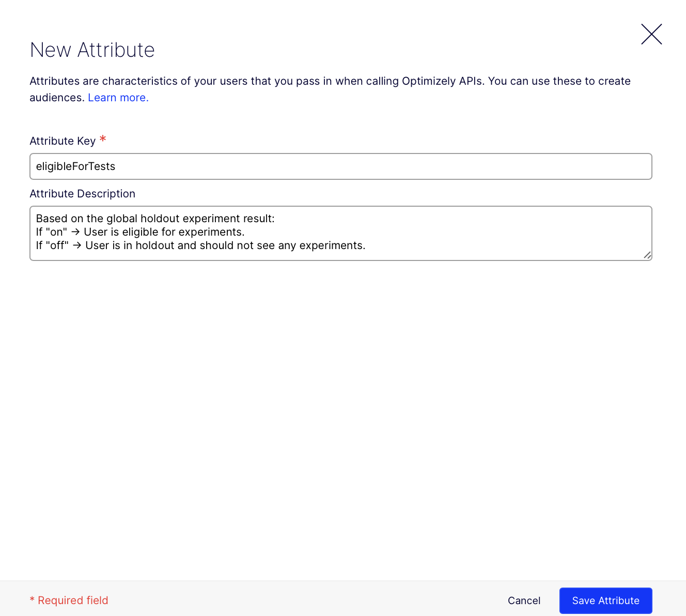Screen dimensions: 686x616
Task: Click the textarea resize handle
Action: pyautogui.click(x=647, y=256)
